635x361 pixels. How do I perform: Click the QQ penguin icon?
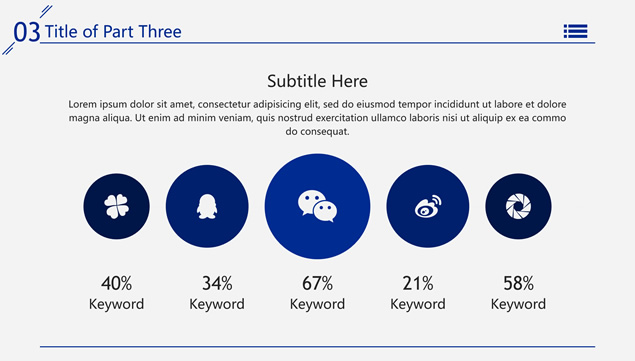click(x=207, y=206)
